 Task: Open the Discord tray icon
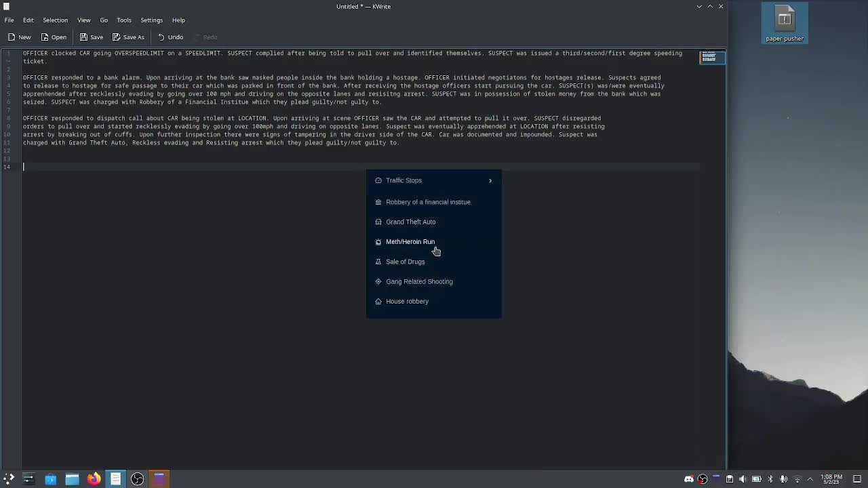tap(689, 479)
